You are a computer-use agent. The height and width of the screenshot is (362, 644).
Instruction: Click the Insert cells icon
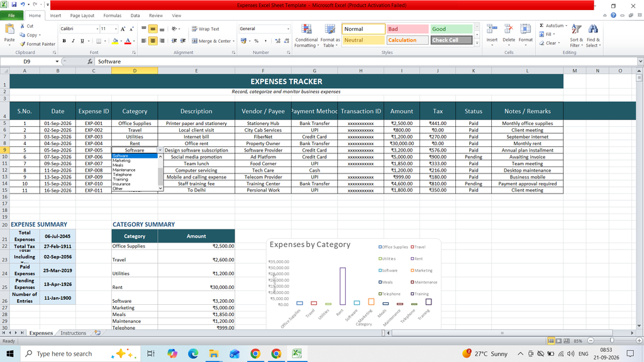[x=492, y=29]
